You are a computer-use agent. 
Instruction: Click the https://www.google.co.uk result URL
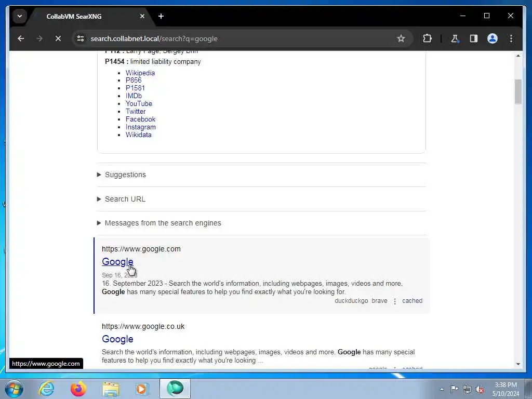click(x=143, y=326)
